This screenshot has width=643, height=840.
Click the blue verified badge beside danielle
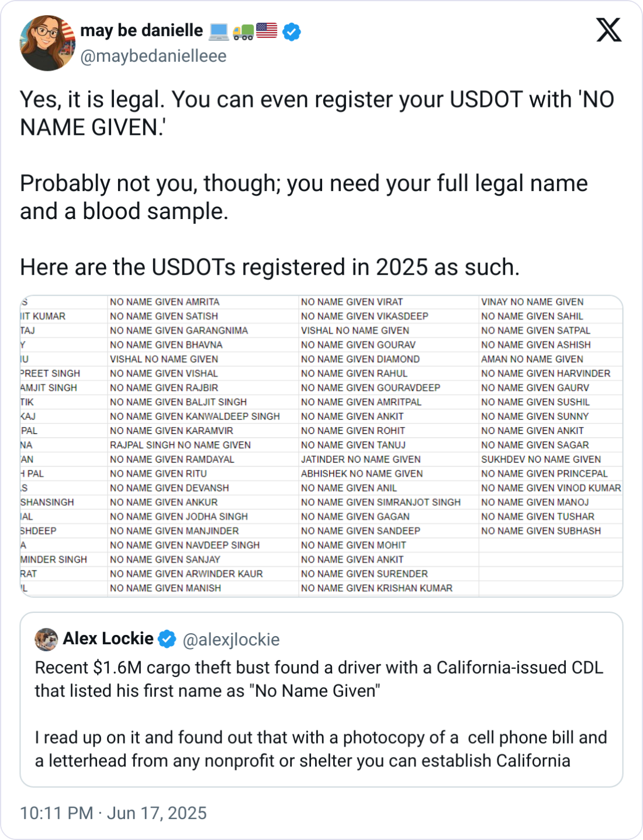292,32
